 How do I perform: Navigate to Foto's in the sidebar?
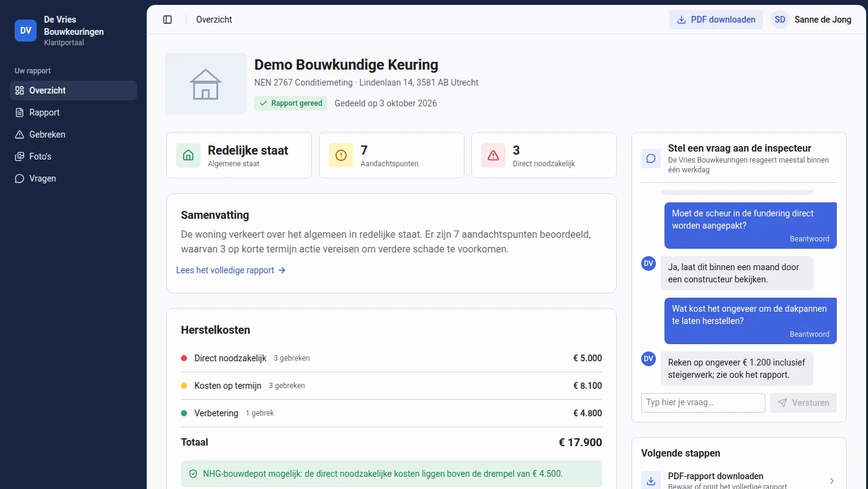(x=73, y=156)
